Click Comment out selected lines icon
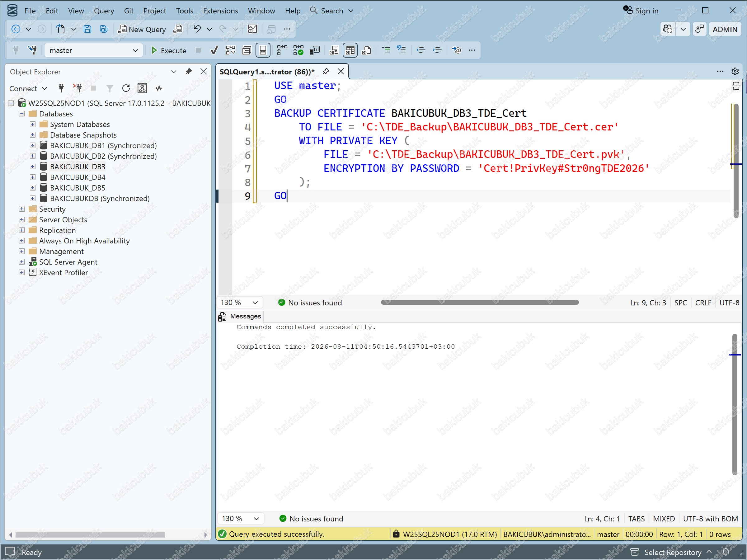 click(386, 50)
